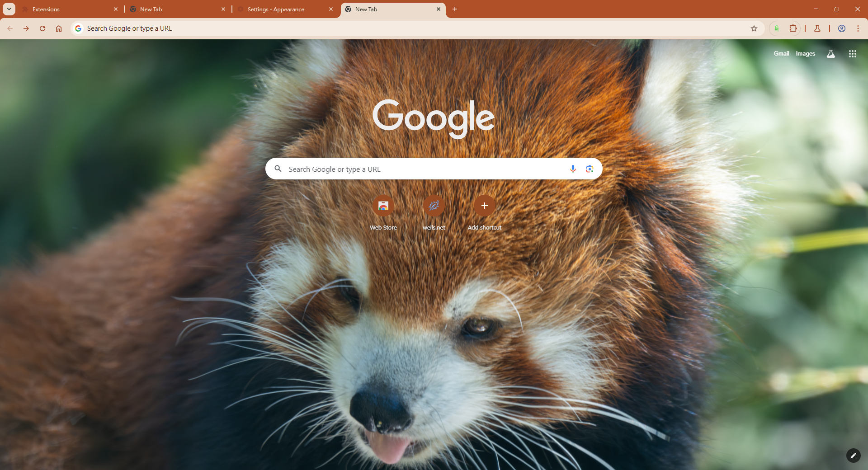Open Google Images link
Image resolution: width=868 pixels, height=470 pixels.
pos(805,53)
